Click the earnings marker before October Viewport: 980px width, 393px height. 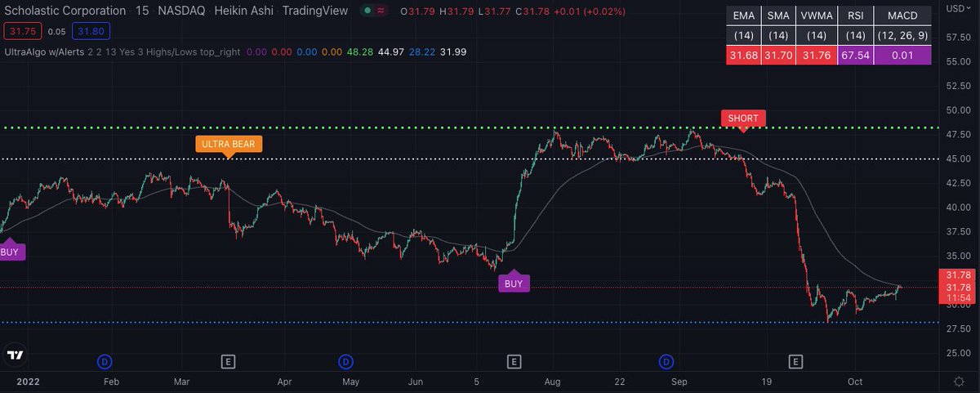coord(795,360)
